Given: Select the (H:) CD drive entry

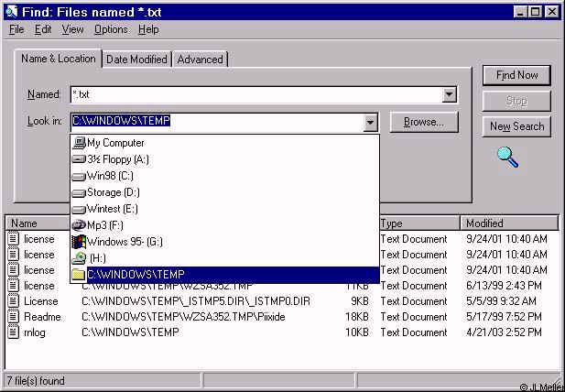Looking at the screenshot, I should coord(224,258).
